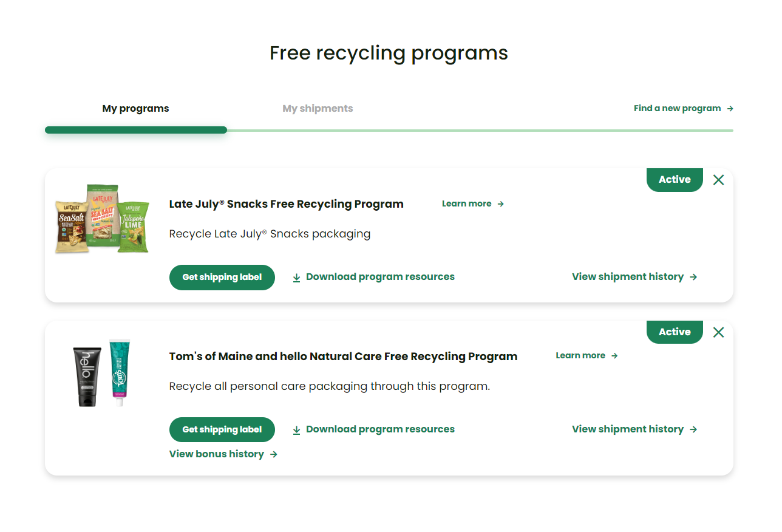Click arrow after Late July View shipment history

(x=693, y=277)
